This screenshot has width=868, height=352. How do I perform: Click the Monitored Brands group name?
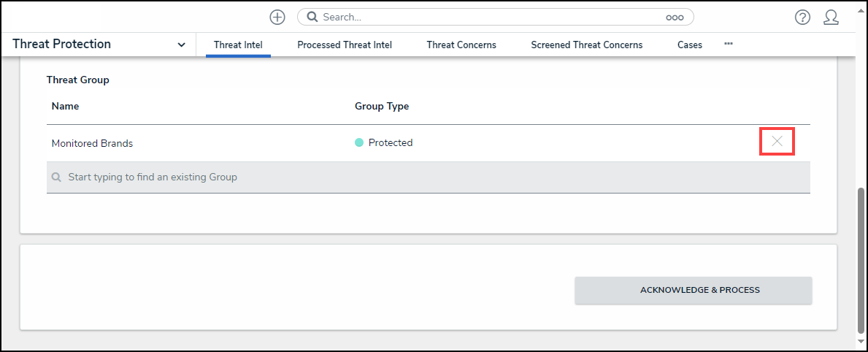click(92, 144)
